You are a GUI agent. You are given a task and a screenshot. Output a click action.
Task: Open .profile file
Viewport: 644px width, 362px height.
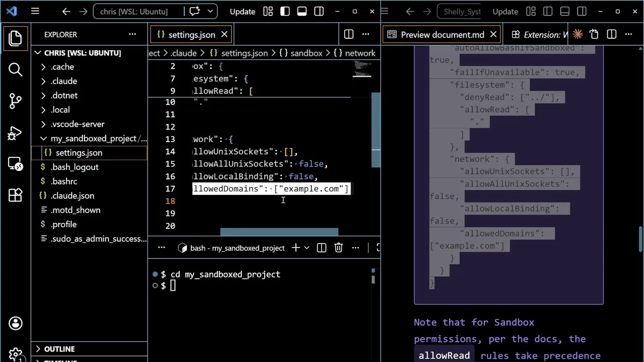pos(89,224)
